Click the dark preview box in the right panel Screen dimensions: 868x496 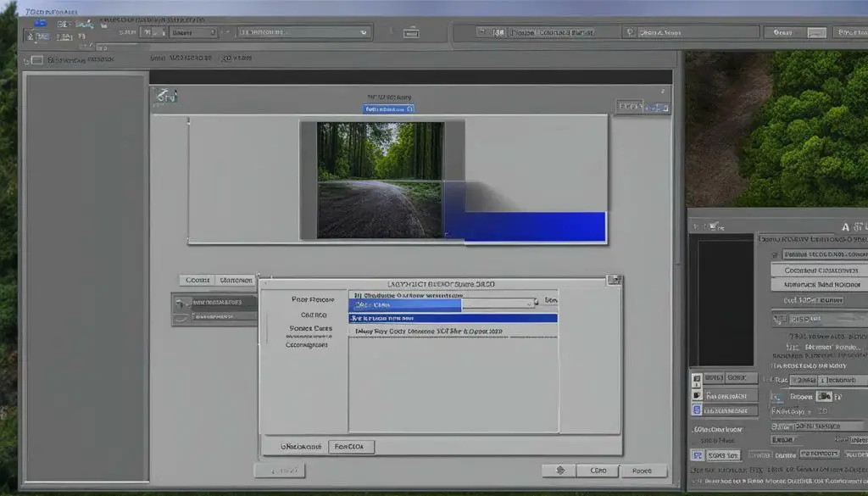click(x=721, y=299)
